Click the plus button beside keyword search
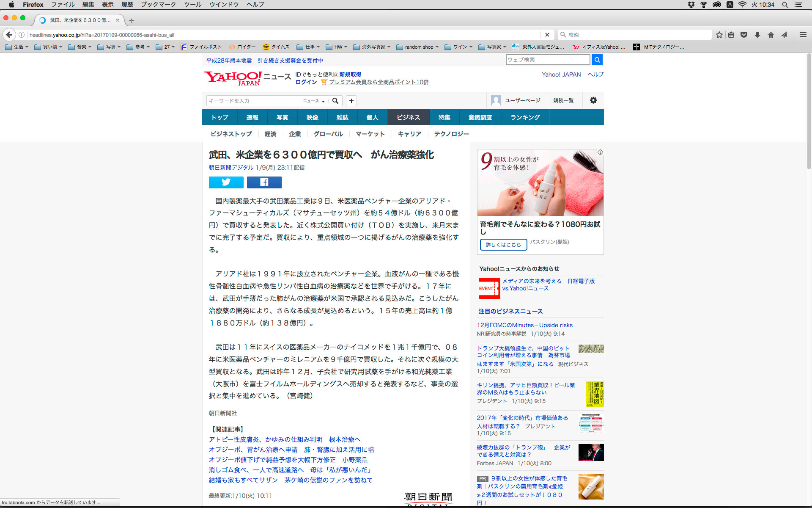 pyautogui.click(x=351, y=101)
